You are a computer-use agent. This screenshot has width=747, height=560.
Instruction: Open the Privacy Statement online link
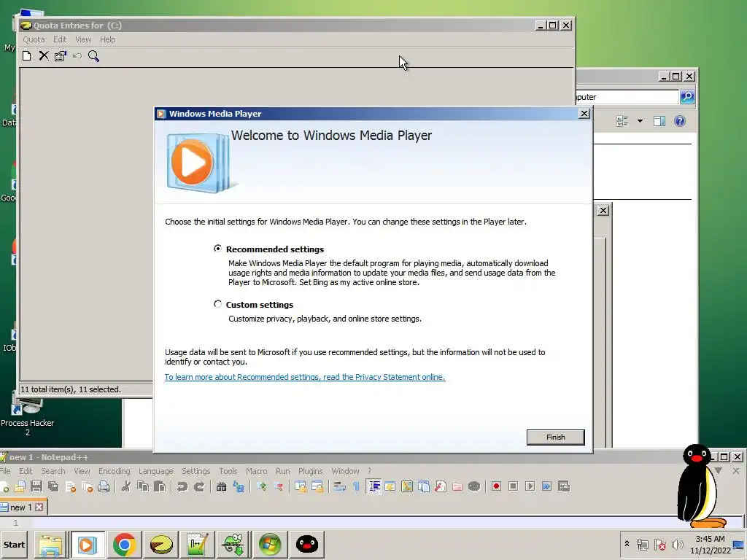pos(305,377)
